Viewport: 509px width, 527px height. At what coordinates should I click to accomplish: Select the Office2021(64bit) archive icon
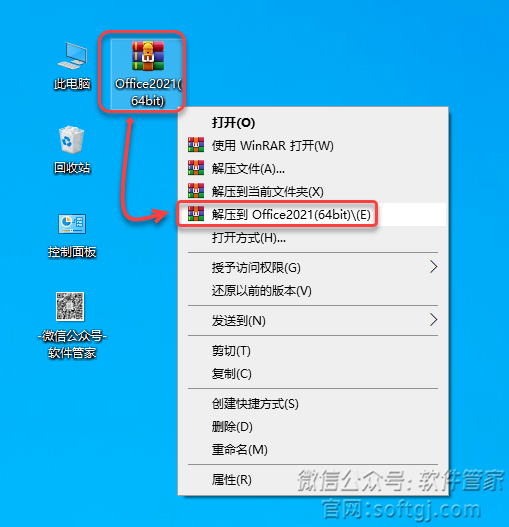148,56
